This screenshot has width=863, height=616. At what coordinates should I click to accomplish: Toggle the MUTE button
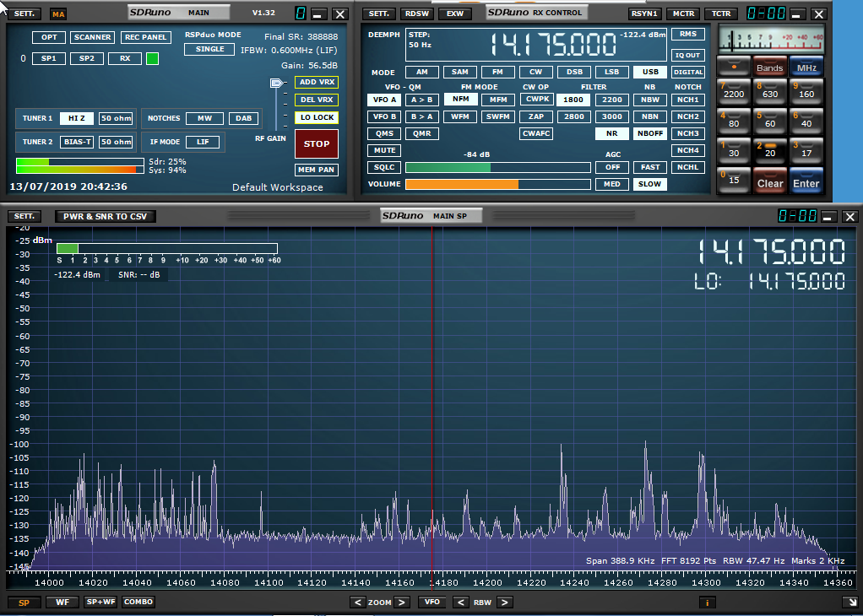[384, 150]
